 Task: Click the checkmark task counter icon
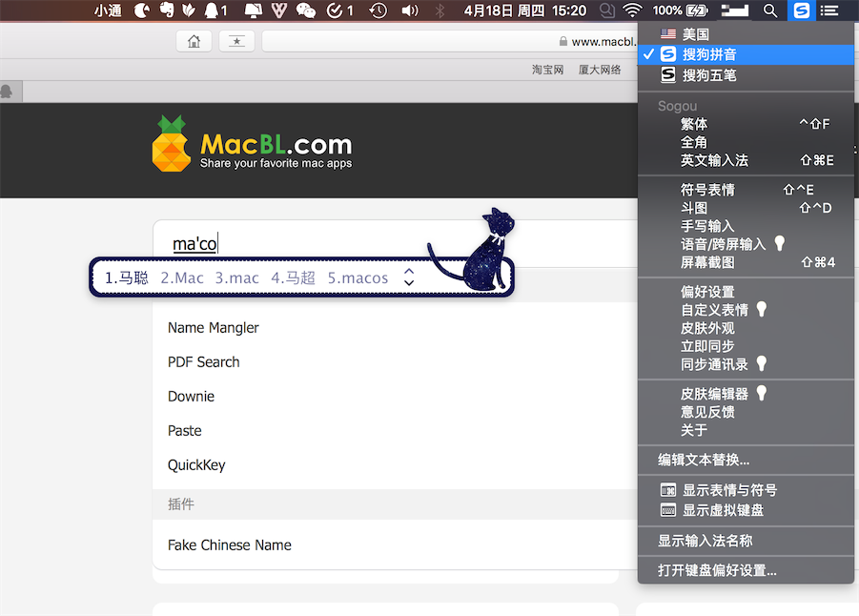pyautogui.click(x=339, y=10)
